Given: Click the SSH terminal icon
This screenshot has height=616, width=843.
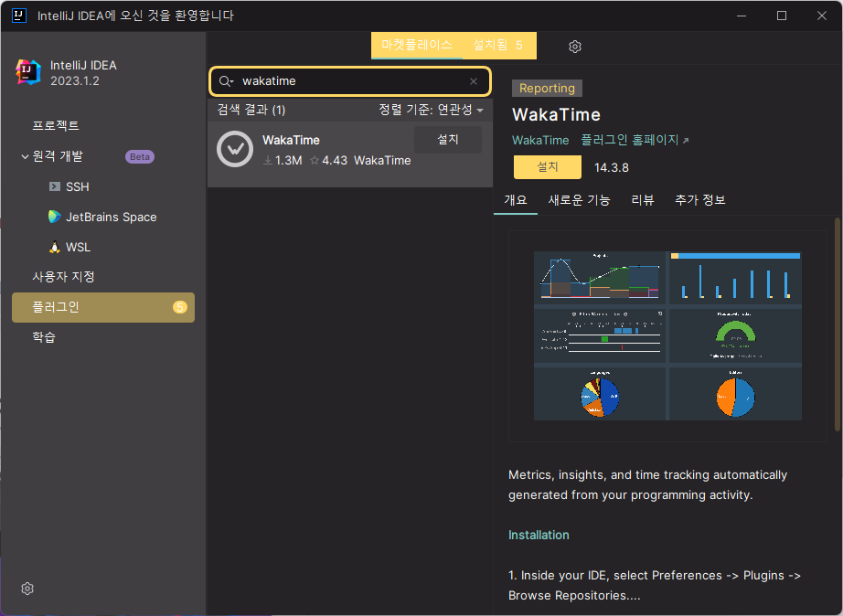Looking at the screenshot, I should coord(55,186).
